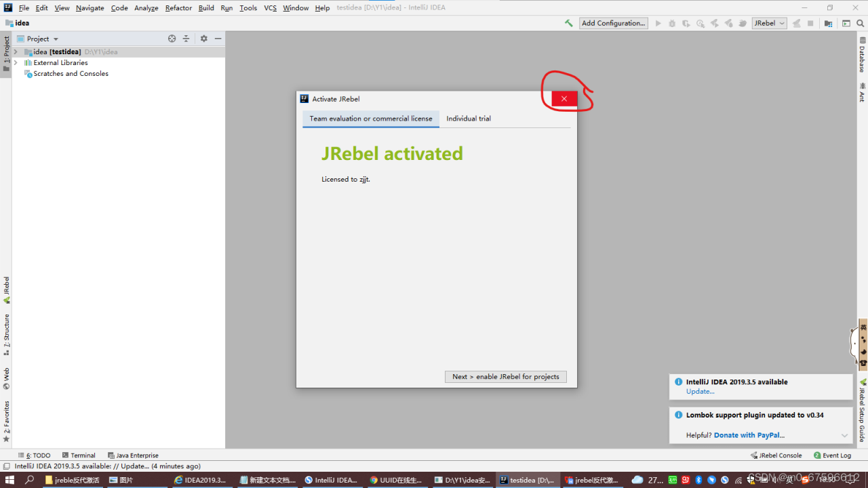Click Next > enable JRebel for projects
Viewport: 868px width, 488px height.
coord(506,377)
